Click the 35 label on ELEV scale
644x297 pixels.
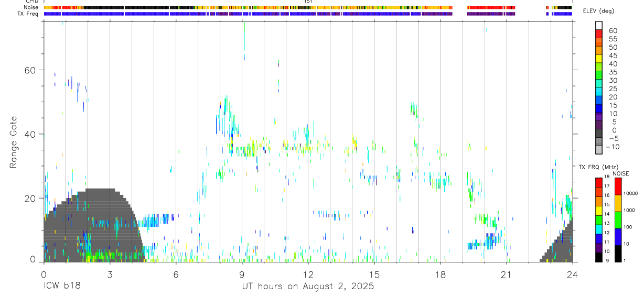pyautogui.click(x=613, y=72)
